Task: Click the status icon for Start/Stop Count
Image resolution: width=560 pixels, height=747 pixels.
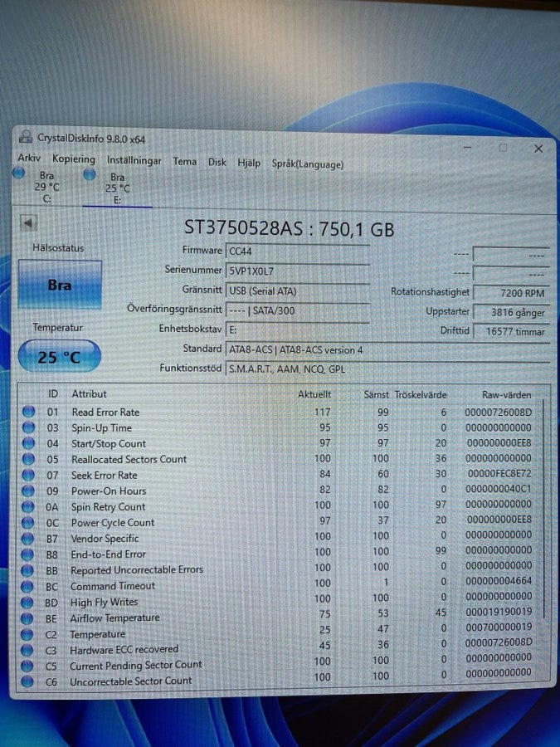Action: point(28,443)
